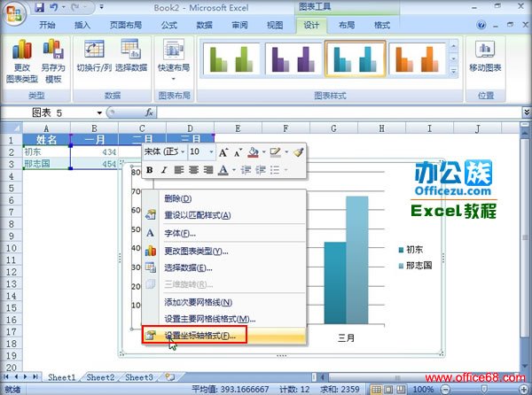This screenshot has width=532, height=395.
Task: Switch to the 开始 ribbon tab
Action: 47,25
